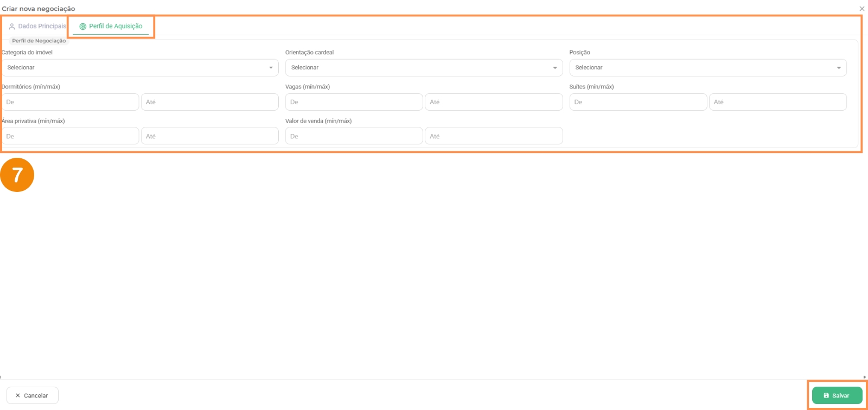
Task: Click the Cancelar button
Action: point(32,395)
